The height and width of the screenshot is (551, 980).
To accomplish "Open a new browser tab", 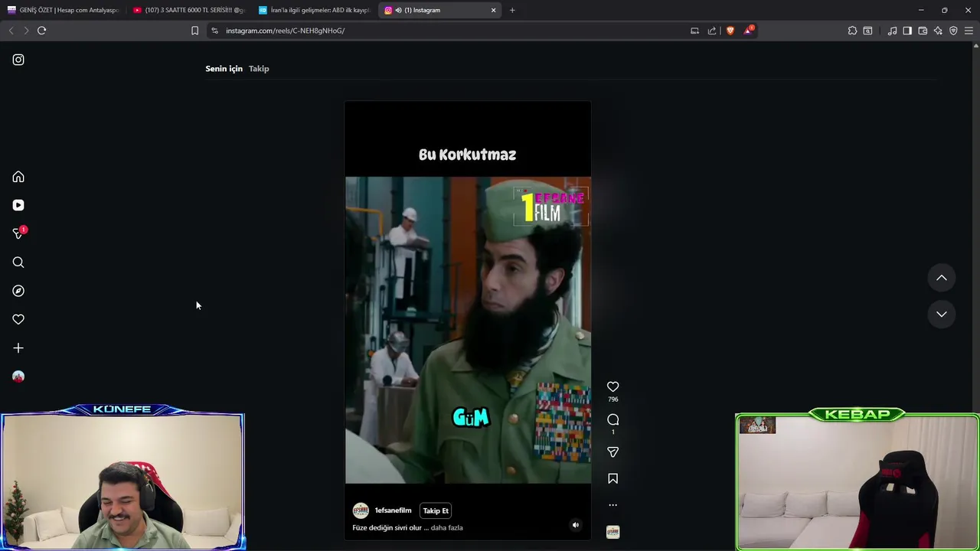I will click(x=512, y=10).
